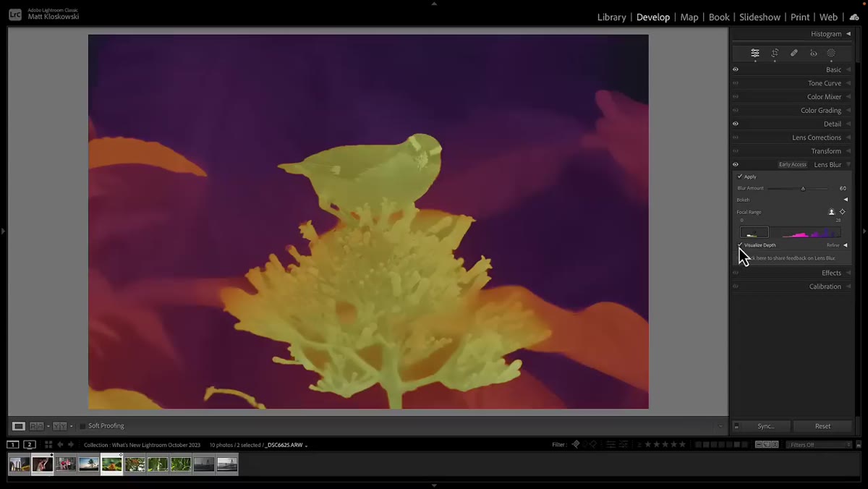868x489 pixels.
Task: Enable the Soft Proofing checkbox
Action: (x=82, y=426)
